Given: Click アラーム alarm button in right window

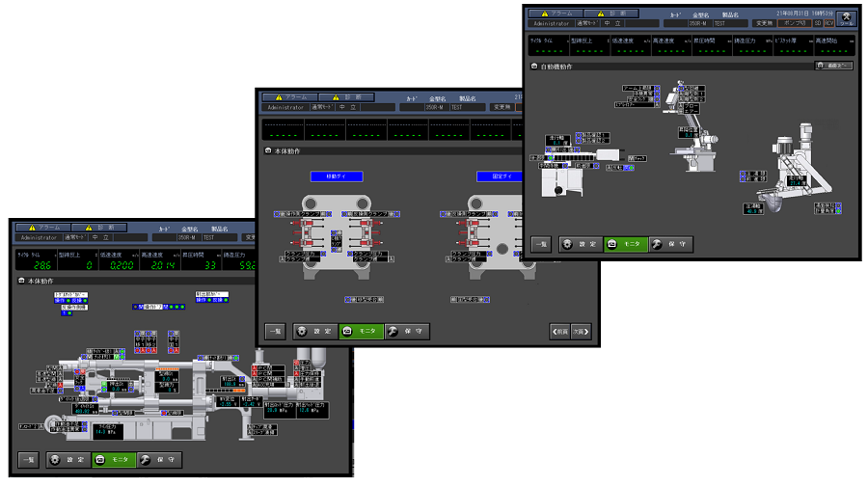Looking at the screenshot, I should [x=556, y=14].
